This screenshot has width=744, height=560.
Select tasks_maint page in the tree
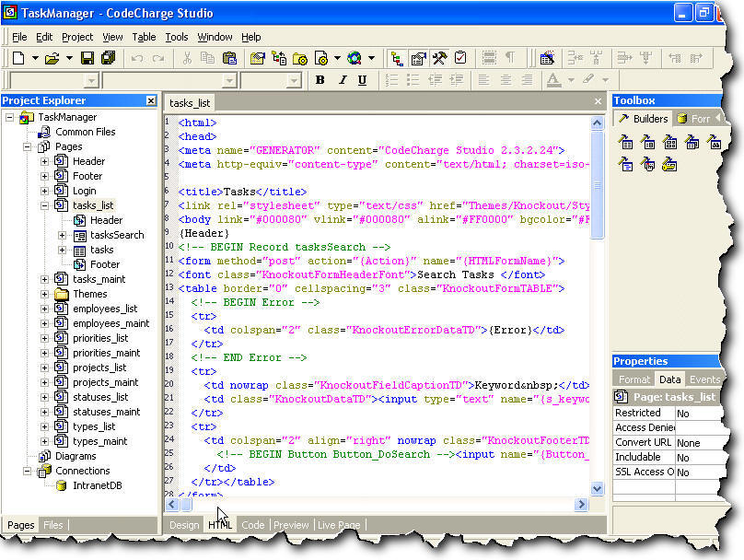[99, 279]
